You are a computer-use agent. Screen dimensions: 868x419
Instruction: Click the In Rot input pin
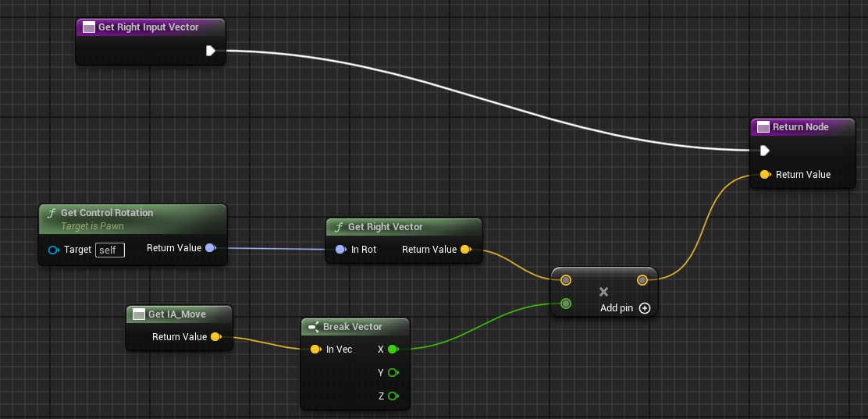[340, 250]
